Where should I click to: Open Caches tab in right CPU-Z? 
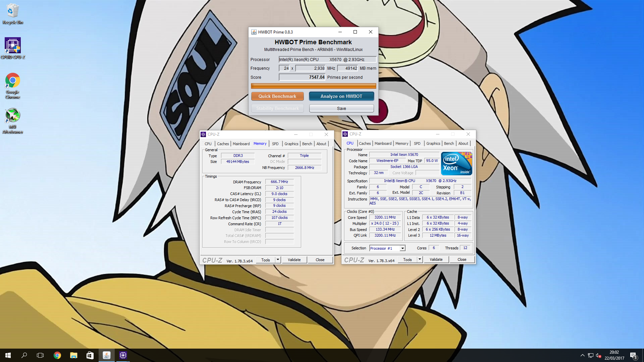point(365,143)
